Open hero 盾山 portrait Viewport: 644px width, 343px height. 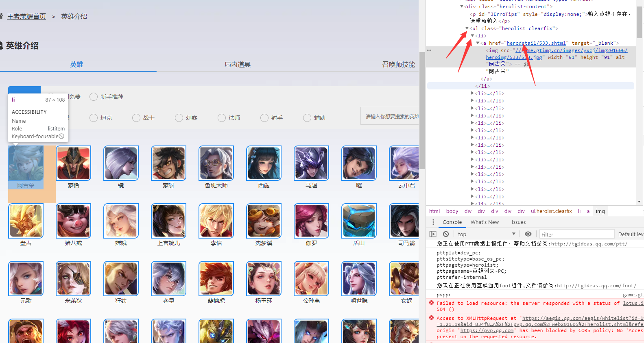[x=359, y=221]
